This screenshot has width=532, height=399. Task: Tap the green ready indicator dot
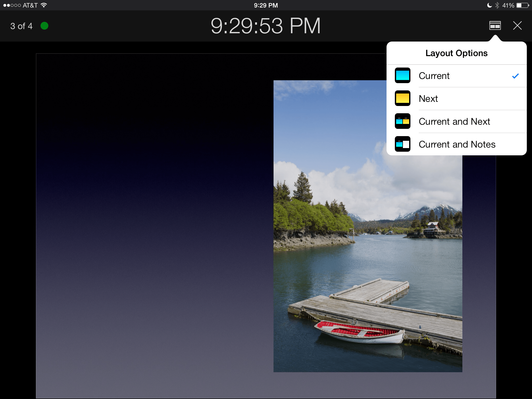pyautogui.click(x=44, y=26)
